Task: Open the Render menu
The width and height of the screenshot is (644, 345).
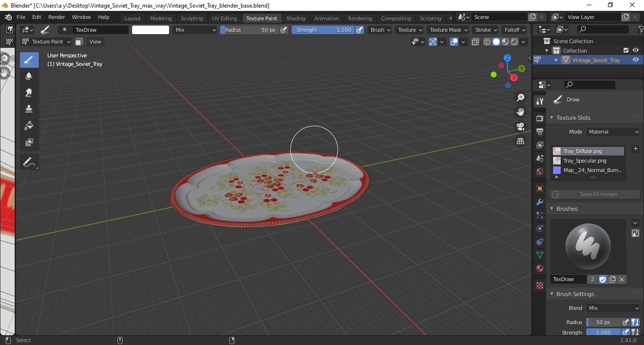Action: 56,17
